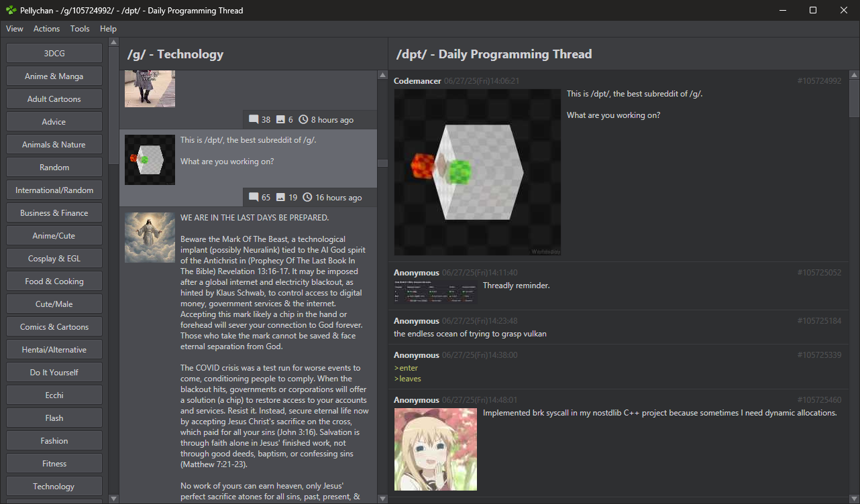This screenshot has height=504, width=860.
Task: Click the thread list scrollbar down arrow
Action: (x=382, y=498)
